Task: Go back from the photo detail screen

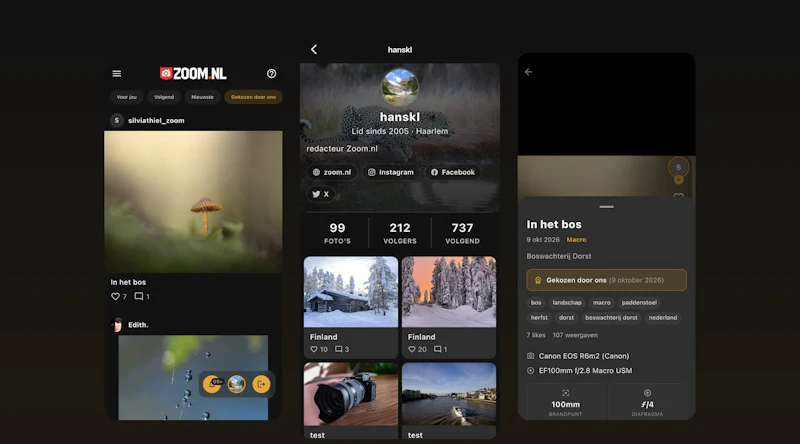Action: 529,72
